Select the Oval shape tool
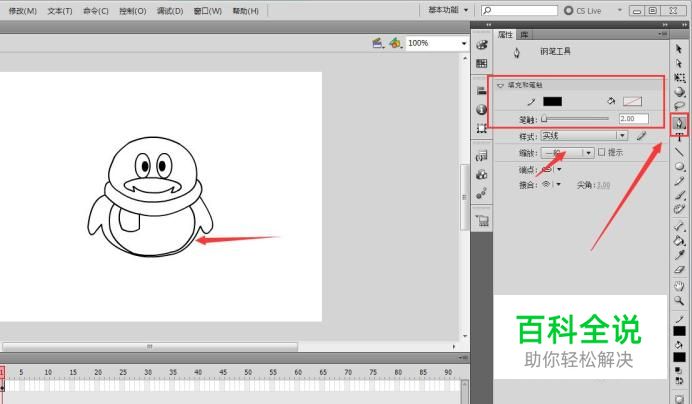This screenshot has width=692, height=404. [x=679, y=166]
